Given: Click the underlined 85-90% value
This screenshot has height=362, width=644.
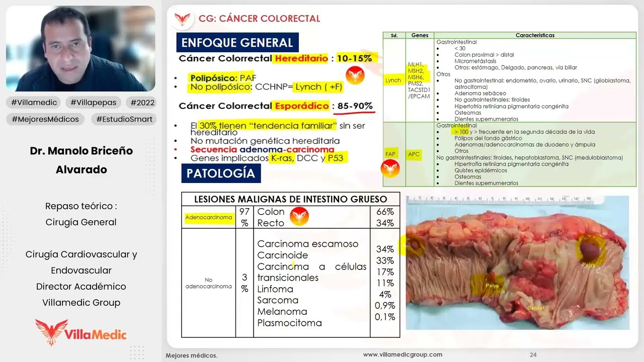Looking at the screenshot, I should pos(355,106).
